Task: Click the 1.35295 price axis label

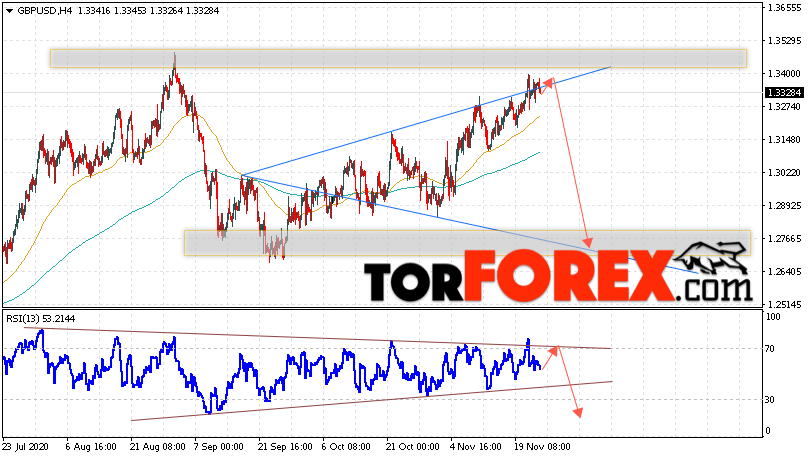Action: tap(784, 41)
